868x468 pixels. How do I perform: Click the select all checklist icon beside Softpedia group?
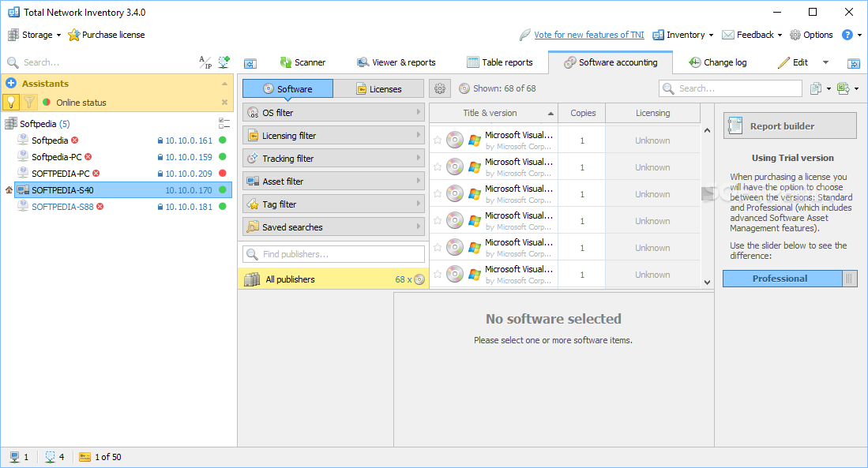coord(224,123)
